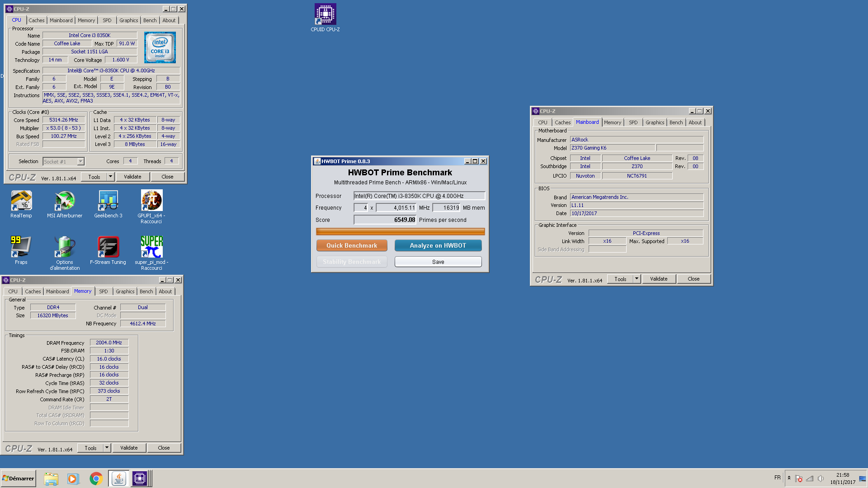The image size is (868, 488).
Task: Click Validate in the Memory CPU-Z window
Action: 129,448
